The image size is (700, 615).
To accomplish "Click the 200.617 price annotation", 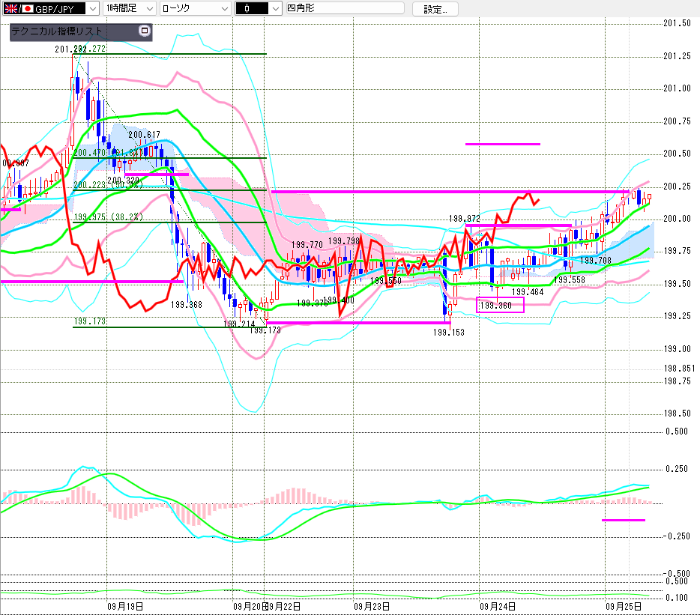I will click(x=144, y=136).
